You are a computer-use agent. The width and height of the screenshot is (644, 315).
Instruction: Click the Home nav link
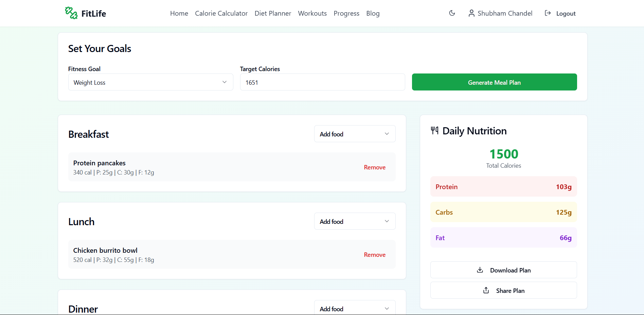tap(179, 13)
